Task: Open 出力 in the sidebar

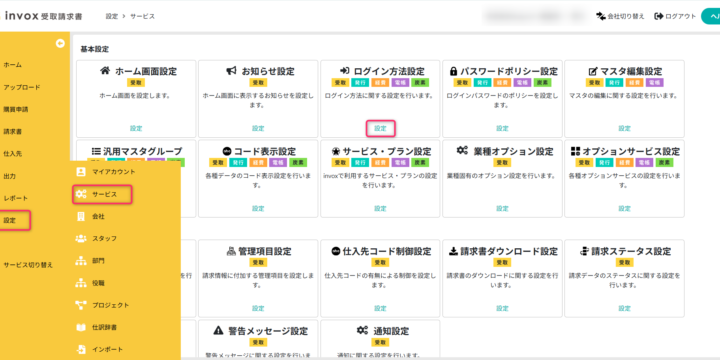Action: [x=9, y=176]
